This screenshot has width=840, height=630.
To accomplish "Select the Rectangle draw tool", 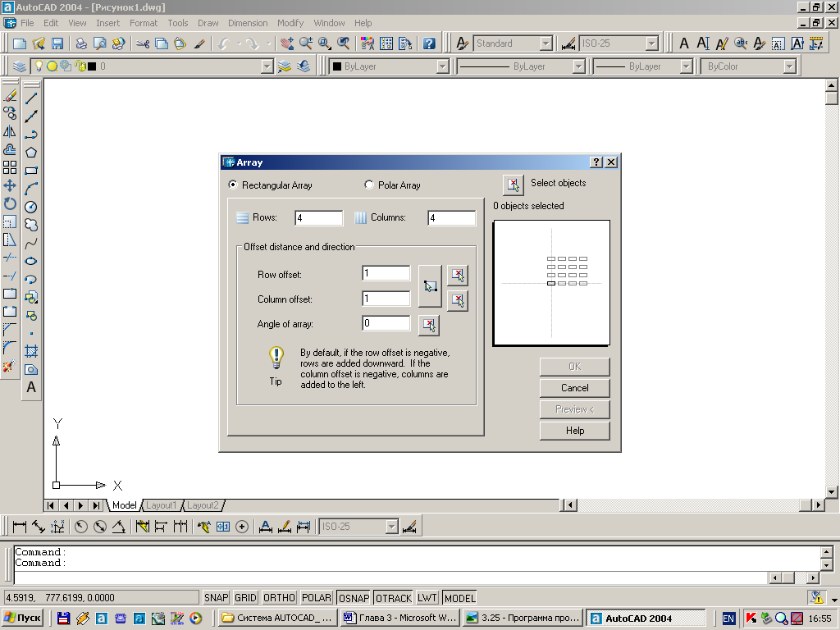I will point(31,171).
